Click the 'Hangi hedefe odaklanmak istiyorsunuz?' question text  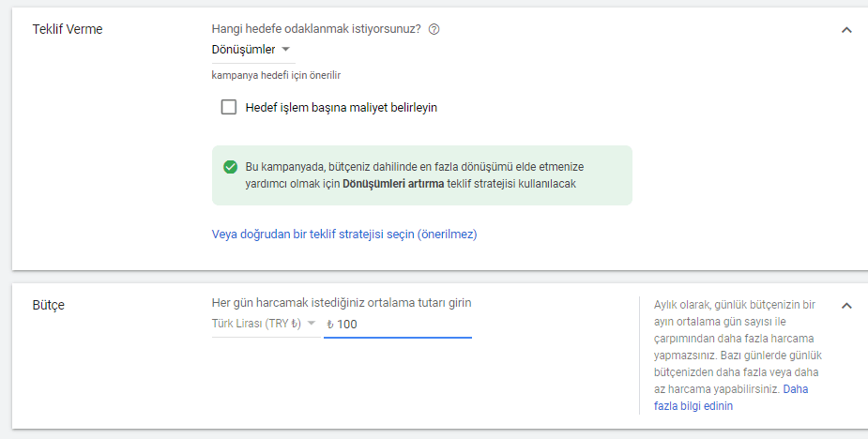316,29
